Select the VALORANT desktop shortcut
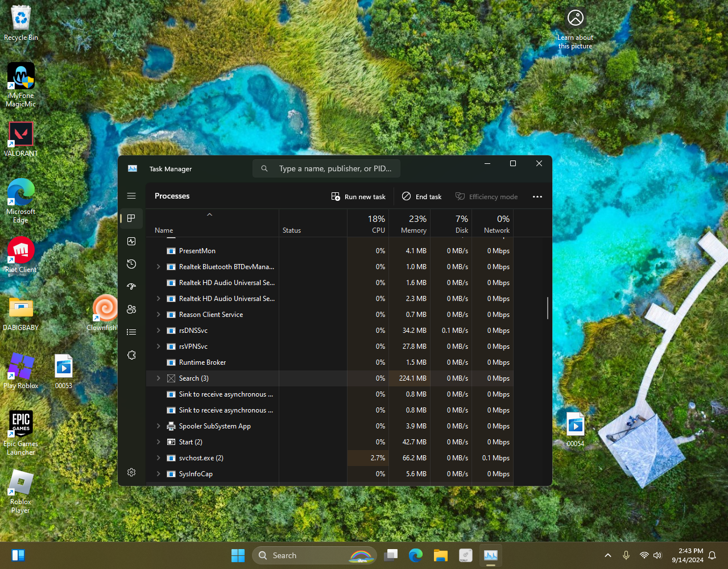This screenshot has width=728, height=569. (x=21, y=139)
